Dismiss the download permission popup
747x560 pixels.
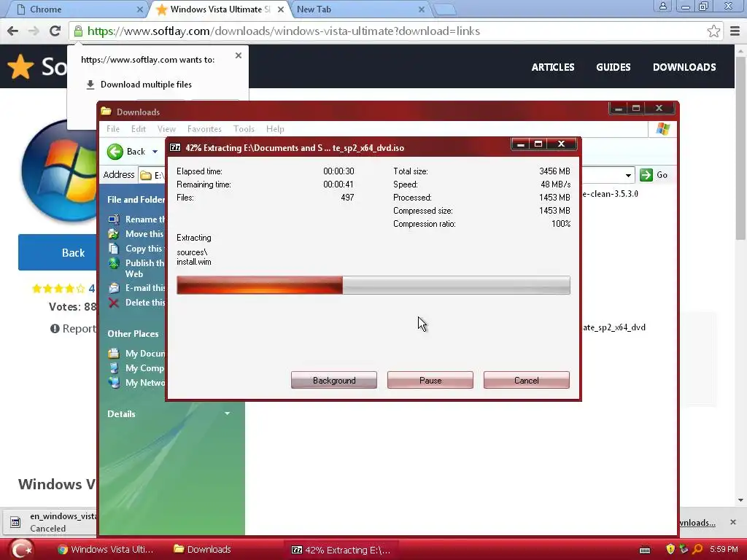pos(239,55)
